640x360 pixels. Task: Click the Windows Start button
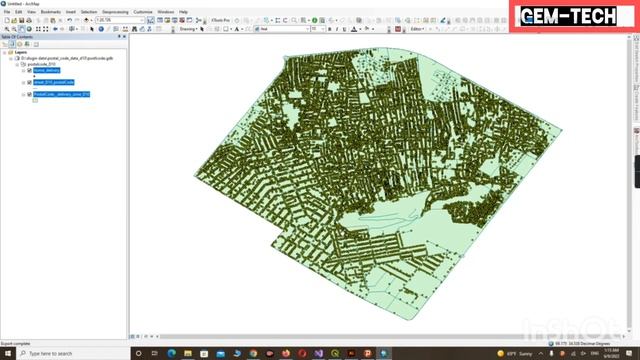8,353
